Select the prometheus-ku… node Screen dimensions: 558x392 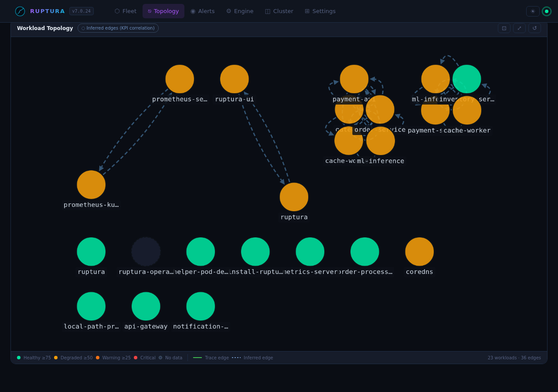click(91, 185)
